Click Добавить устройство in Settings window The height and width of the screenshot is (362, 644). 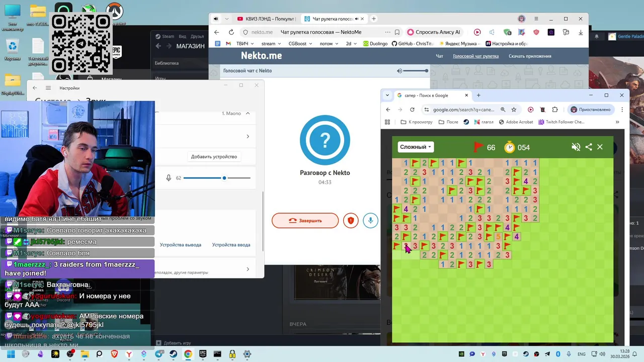[214, 156]
